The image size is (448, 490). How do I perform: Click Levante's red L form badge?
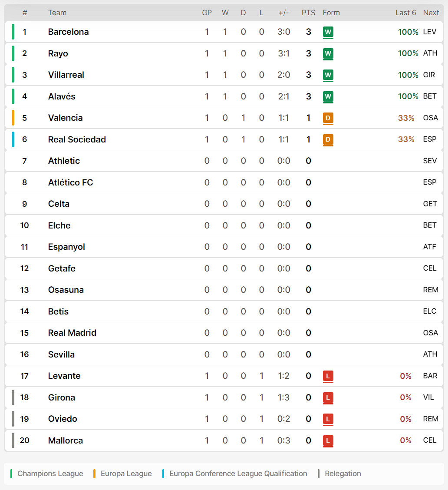point(328,376)
